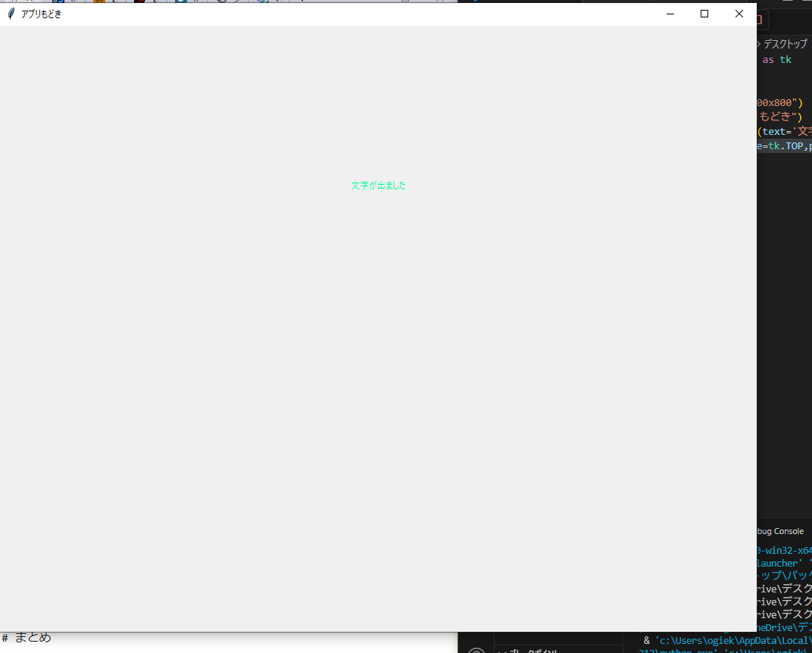Click the feather icon in the アプリもどき title bar
Image resolution: width=812 pixels, height=653 pixels.
[11, 14]
